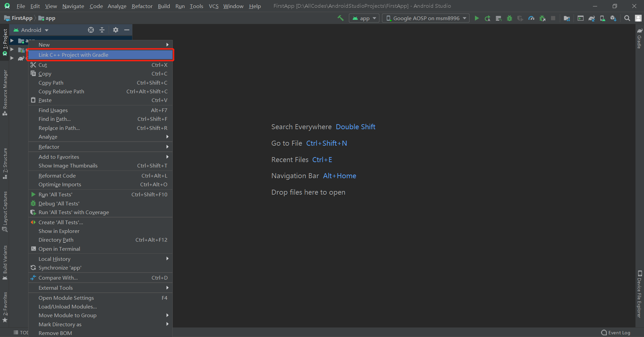Select Link C++ Project with Gradle
The image size is (644, 337).
(x=100, y=55)
